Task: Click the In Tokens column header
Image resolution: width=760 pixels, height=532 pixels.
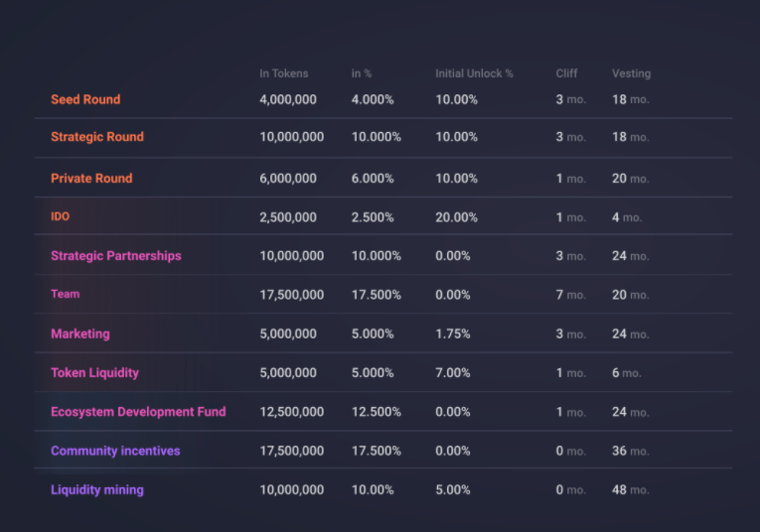Action: point(284,73)
